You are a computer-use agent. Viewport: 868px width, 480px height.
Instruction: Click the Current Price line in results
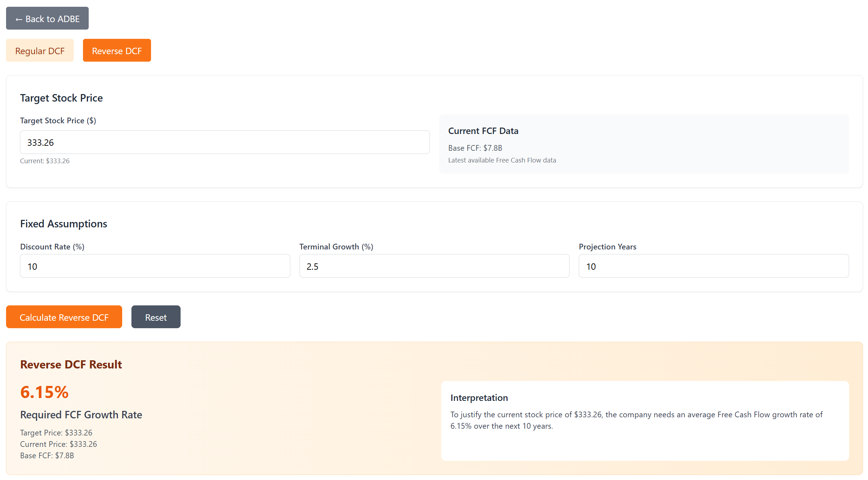(58, 444)
